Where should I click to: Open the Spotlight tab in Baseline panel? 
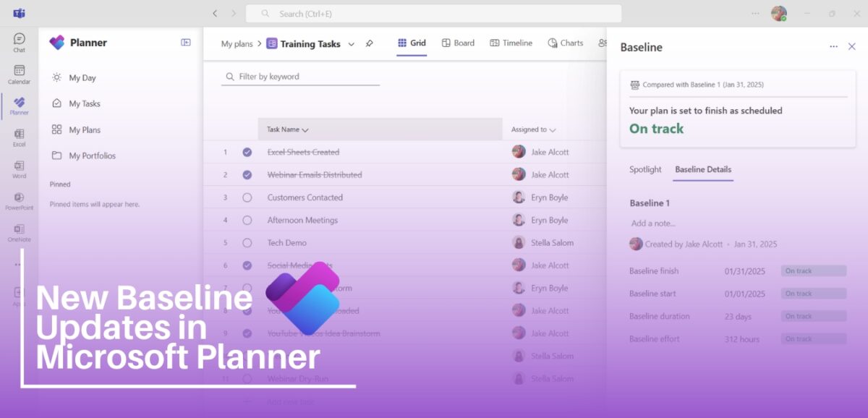coord(645,169)
